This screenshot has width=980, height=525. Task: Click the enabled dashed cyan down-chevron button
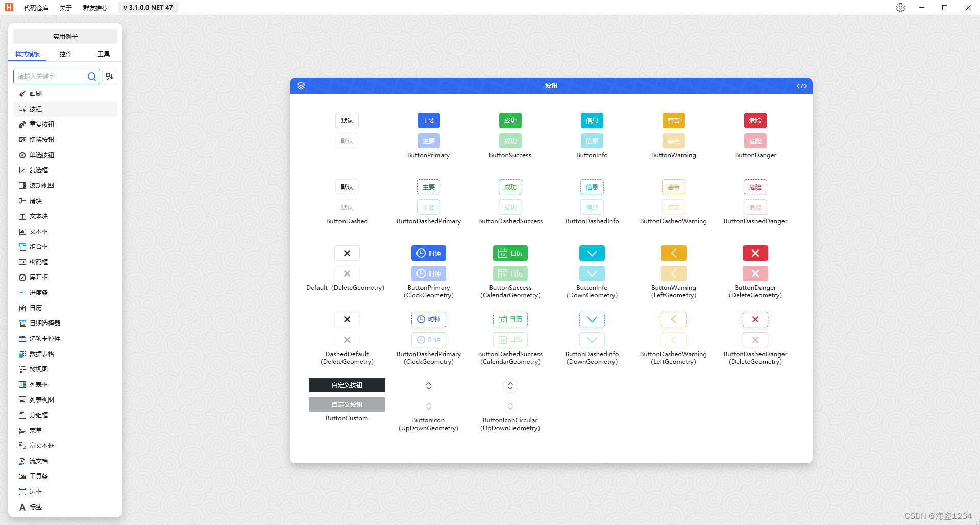(x=592, y=319)
